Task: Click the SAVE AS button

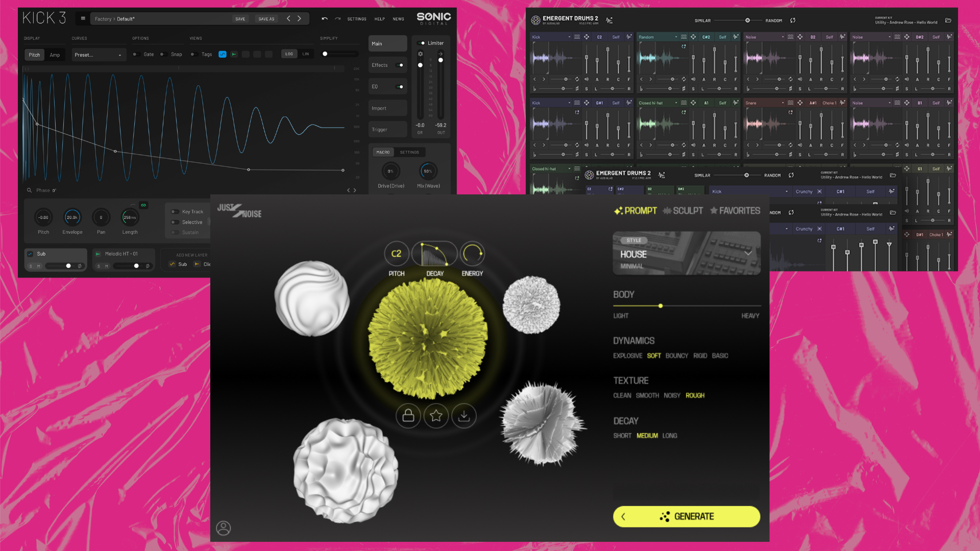Action: (x=266, y=19)
